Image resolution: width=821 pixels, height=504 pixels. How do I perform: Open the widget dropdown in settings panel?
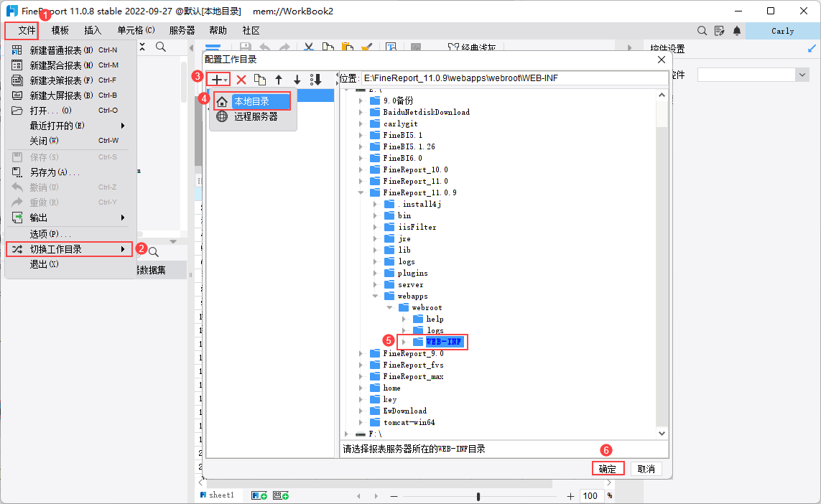tap(802, 75)
